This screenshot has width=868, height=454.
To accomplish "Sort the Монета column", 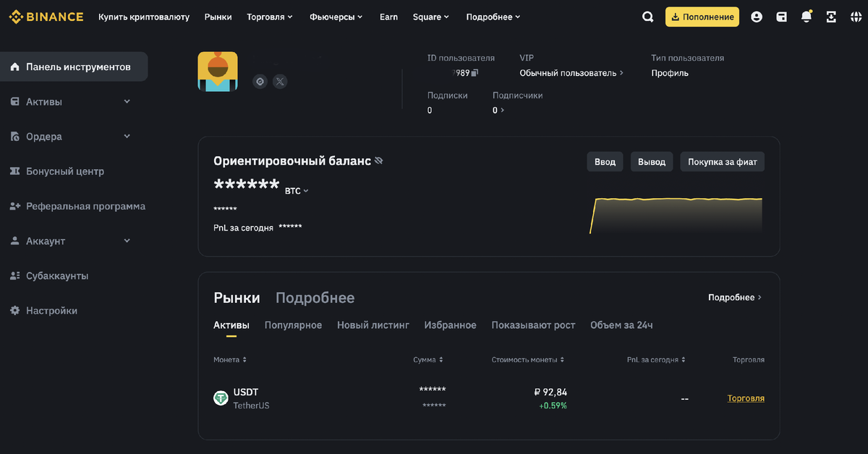I will pos(230,359).
